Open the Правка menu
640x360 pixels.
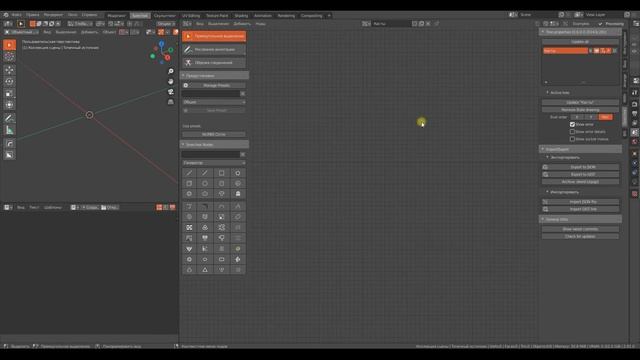[33, 15]
